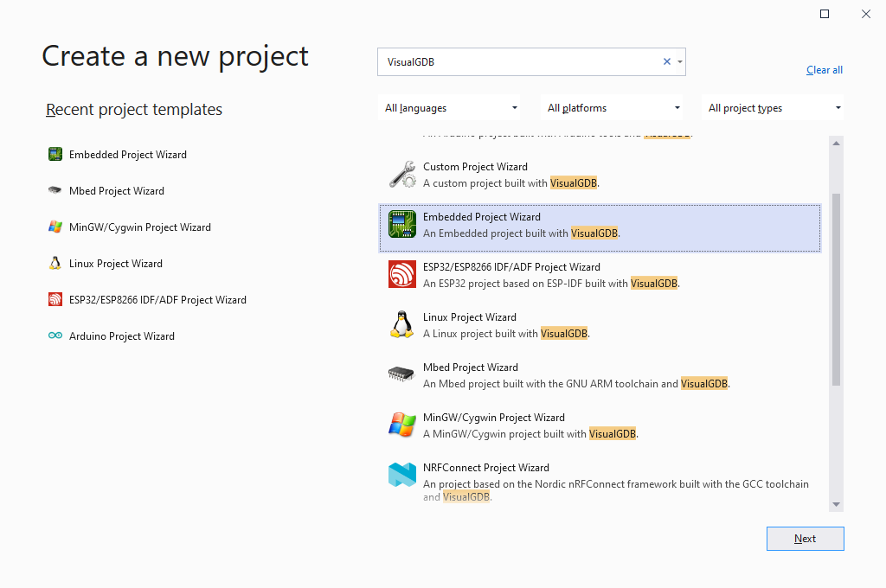This screenshot has width=886, height=588.
Task: Click the template list scrollbar thumb
Action: pyautogui.click(x=837, y=290)
